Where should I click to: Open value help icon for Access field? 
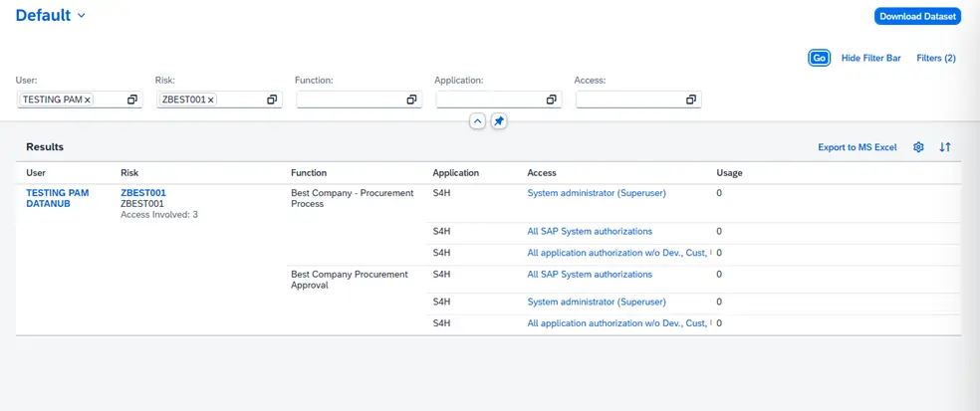click(690, 100)
